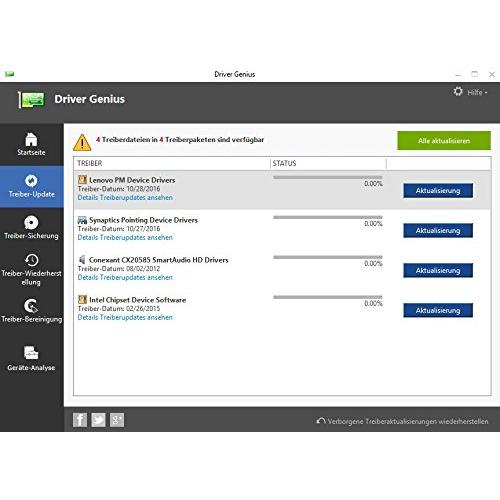Share via the Facebook icon

[80, 420]
